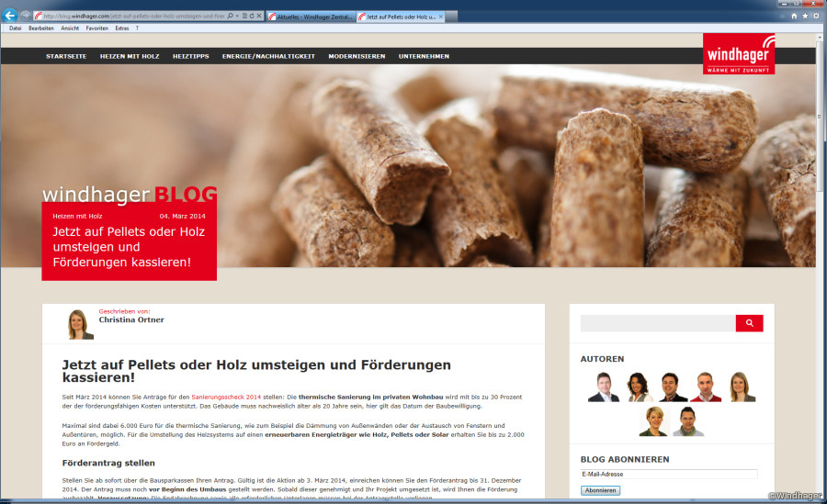This screenshot has width=827, height=504.
Task: Open the 'Energie/Nachhaltigkeit' navigation menu
Action: [x=268, y=56]
